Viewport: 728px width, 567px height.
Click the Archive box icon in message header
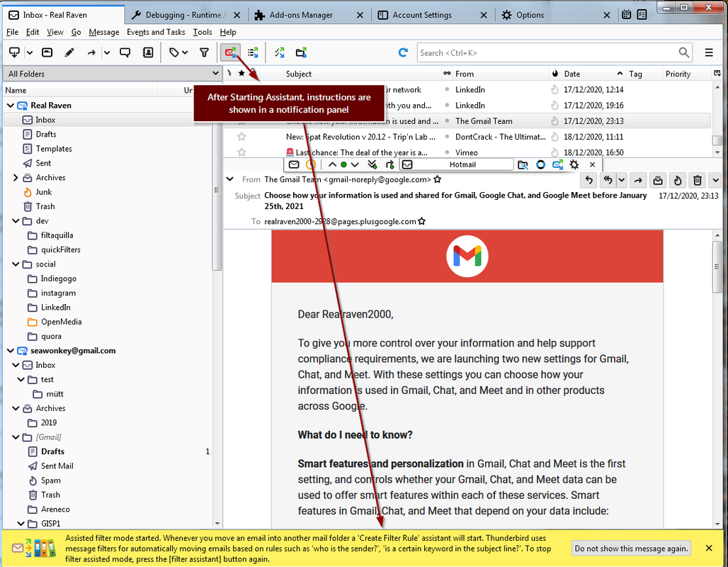658,180
